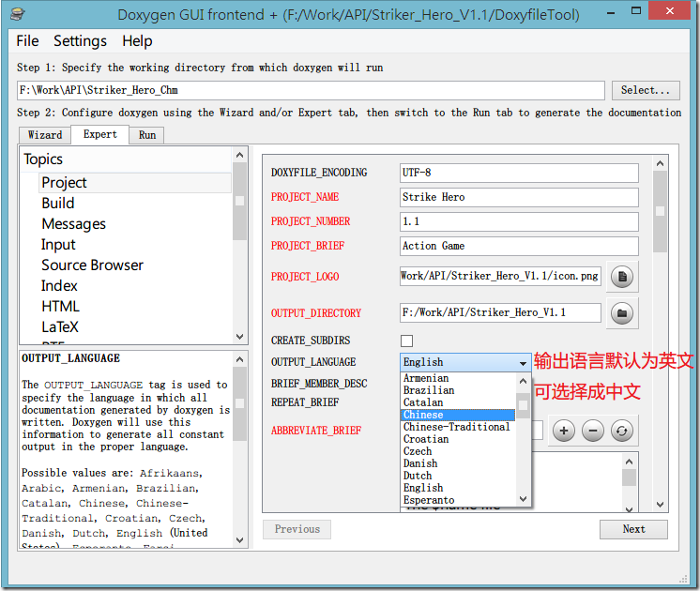
Task: Open the OUTPUT_LANGUAGE combo box arrow
Action: click(x=523, y=363)
